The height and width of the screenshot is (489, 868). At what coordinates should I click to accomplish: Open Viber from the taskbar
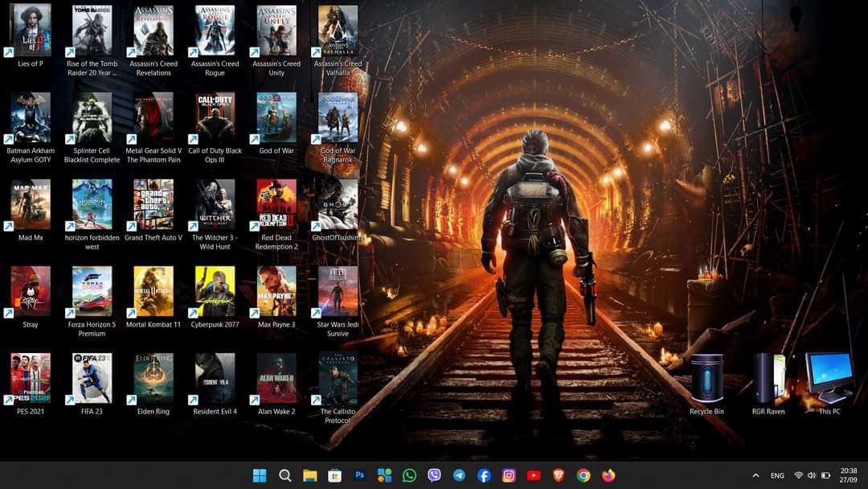pyautogui.click(x=435, y=475)
